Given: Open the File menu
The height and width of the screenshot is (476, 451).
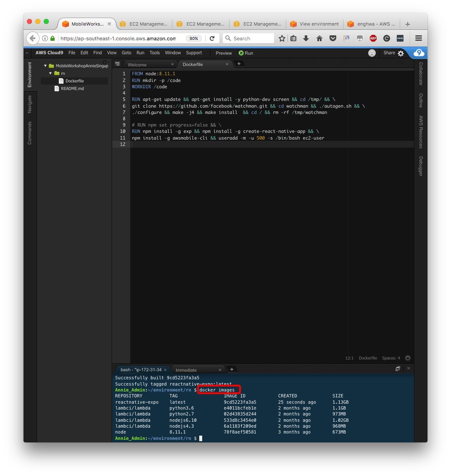Looking at the screenshot, I should coord(72,53).
